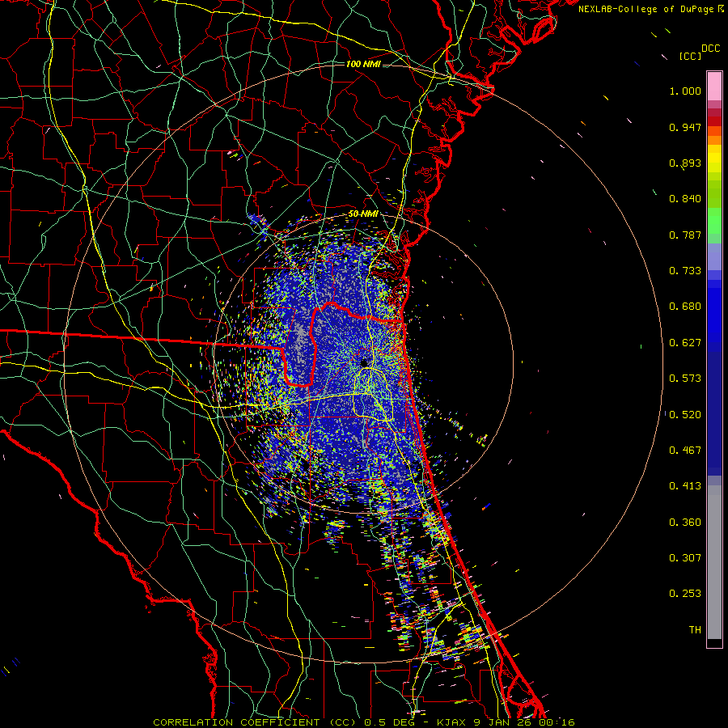The width and height of the screenshot is (728, 728).
Task: Click the 0.253 color scale value
Action: point(685,594)
